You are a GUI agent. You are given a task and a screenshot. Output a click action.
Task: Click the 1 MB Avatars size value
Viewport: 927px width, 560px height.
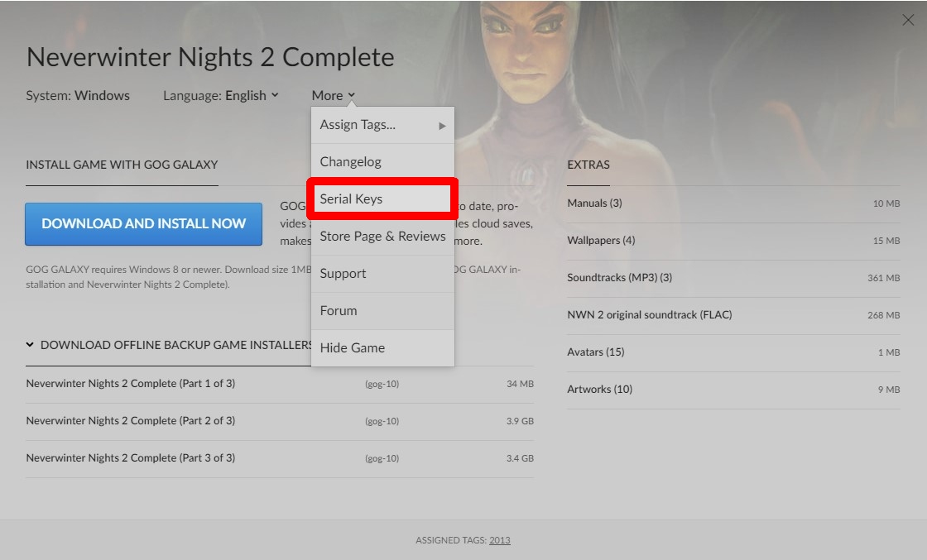[889, 352]
